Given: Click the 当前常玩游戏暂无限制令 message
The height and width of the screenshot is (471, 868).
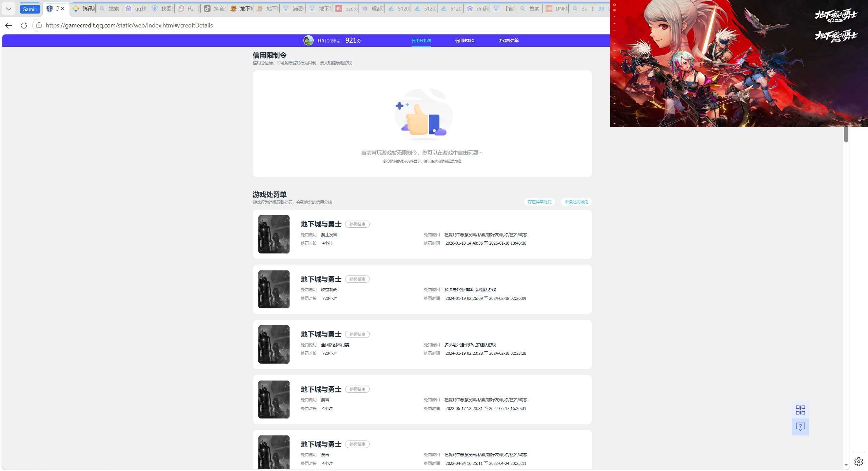Looking at the screenshot, I should point(422,153).
